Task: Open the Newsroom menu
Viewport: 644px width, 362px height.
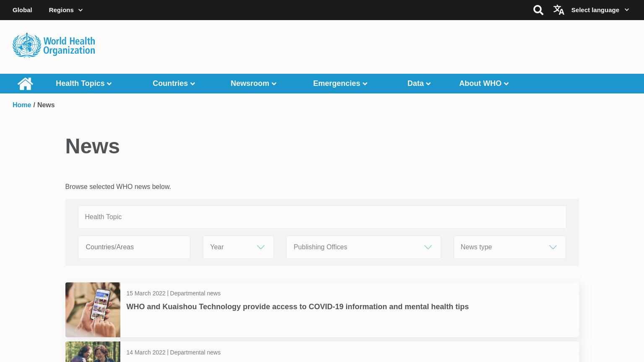Action: pyautogui.click(x=254, y=83)
